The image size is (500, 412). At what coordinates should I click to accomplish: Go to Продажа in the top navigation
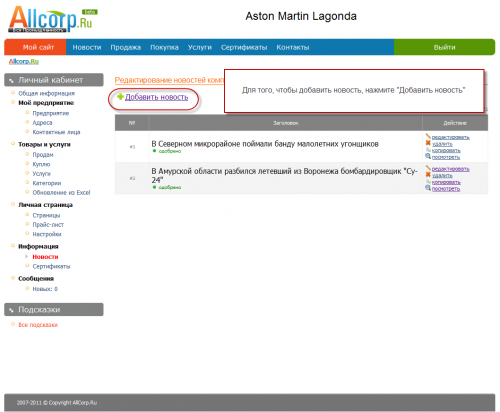[126, 47]
